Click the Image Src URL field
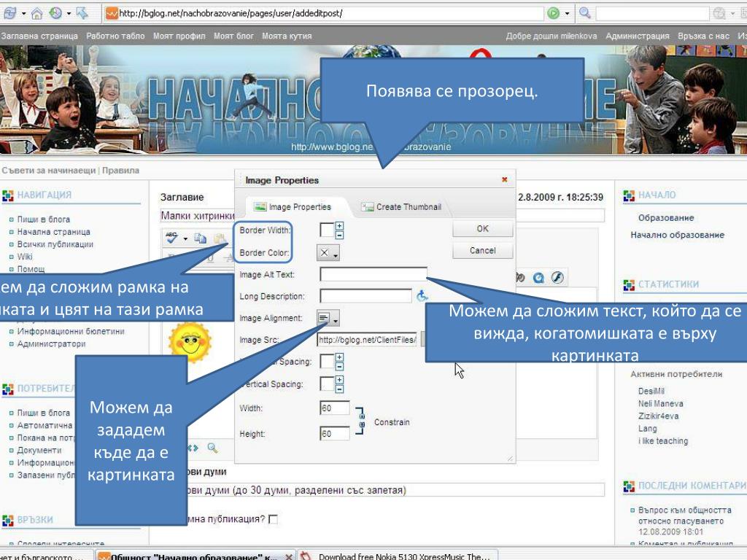The width and height of the screenshot is (747, 560). pos(367,340)
